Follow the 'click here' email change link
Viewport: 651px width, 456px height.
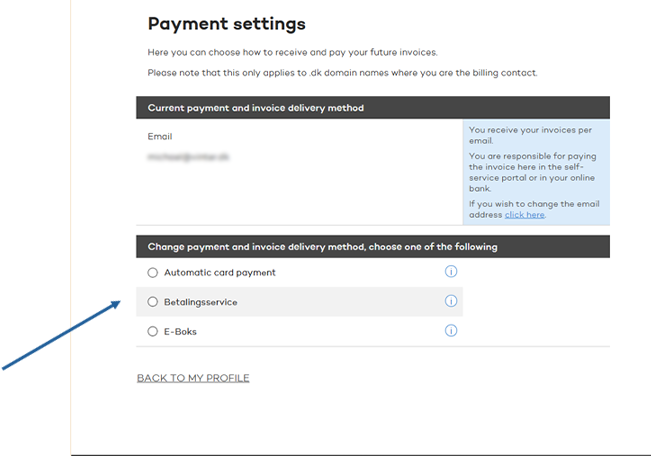[524, 215]
